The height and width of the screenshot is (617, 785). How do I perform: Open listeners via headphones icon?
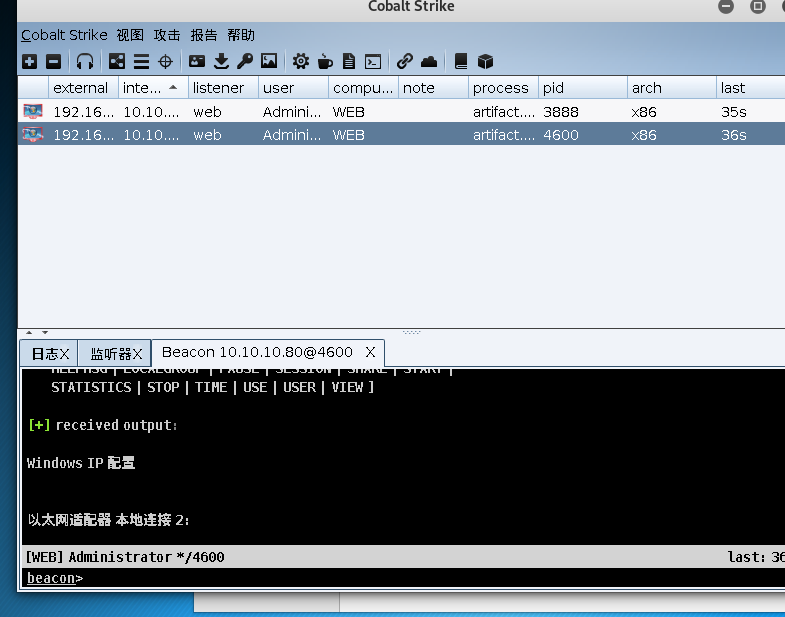click(x=85, y=62)
